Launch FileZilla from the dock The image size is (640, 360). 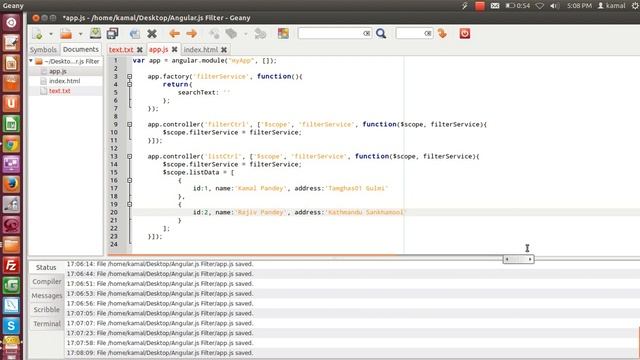11,265
